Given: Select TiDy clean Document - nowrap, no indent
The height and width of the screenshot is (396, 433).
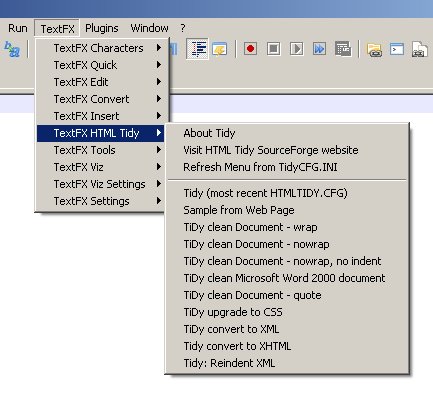Looking at the screenshot, I should click(287, 261).
